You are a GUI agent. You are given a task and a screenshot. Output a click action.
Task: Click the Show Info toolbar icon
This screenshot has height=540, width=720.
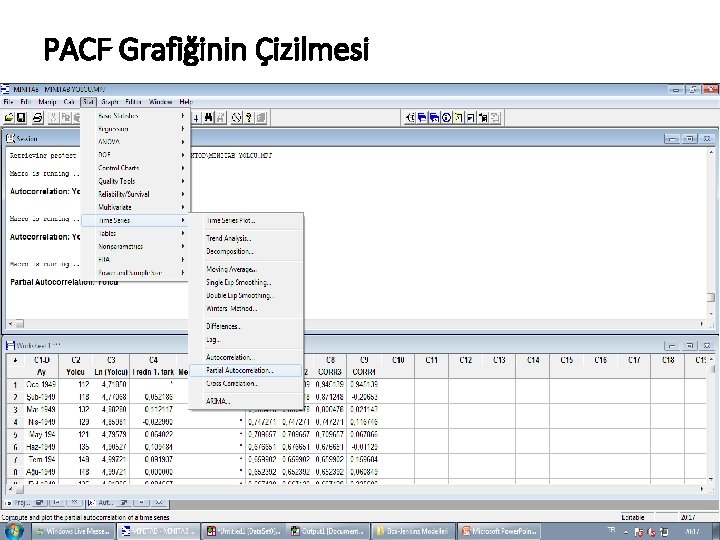pos(446,118)
